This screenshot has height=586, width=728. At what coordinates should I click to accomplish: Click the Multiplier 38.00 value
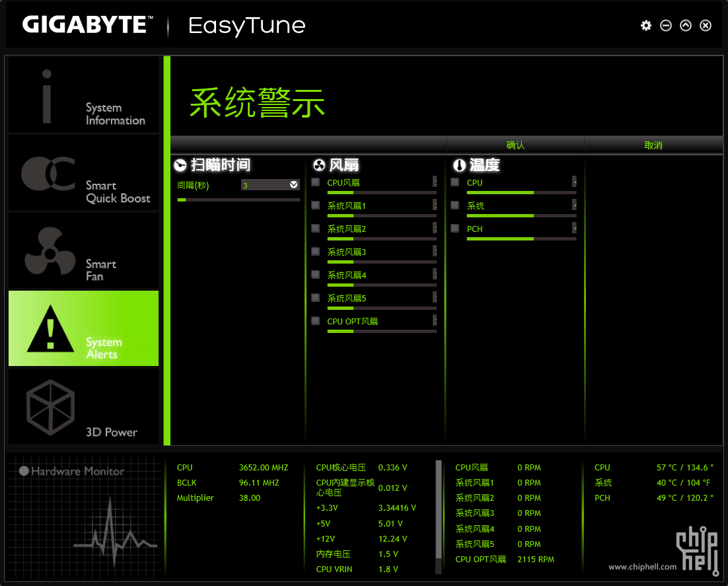tap(250, 497)
